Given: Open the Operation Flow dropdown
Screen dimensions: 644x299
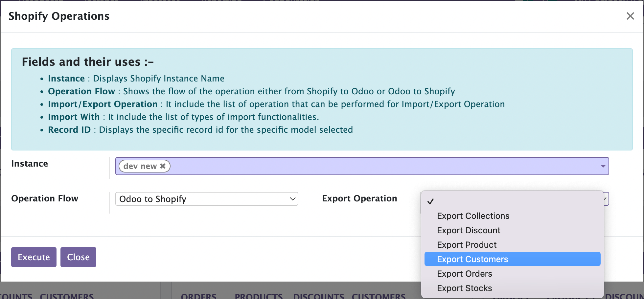Looking at the screenshot, I should (x=207, y=199).
